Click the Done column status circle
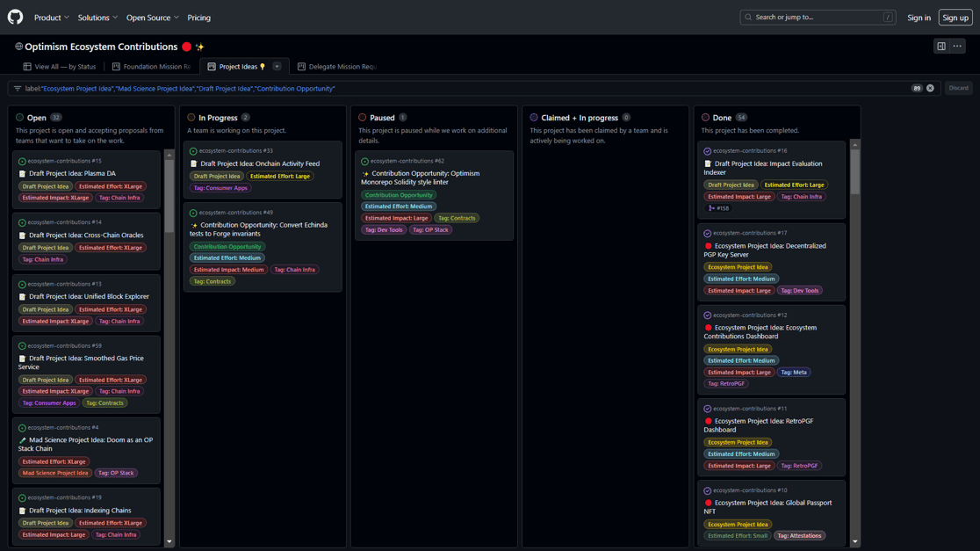This screenshot has width=980, height=551. (706, 118)
